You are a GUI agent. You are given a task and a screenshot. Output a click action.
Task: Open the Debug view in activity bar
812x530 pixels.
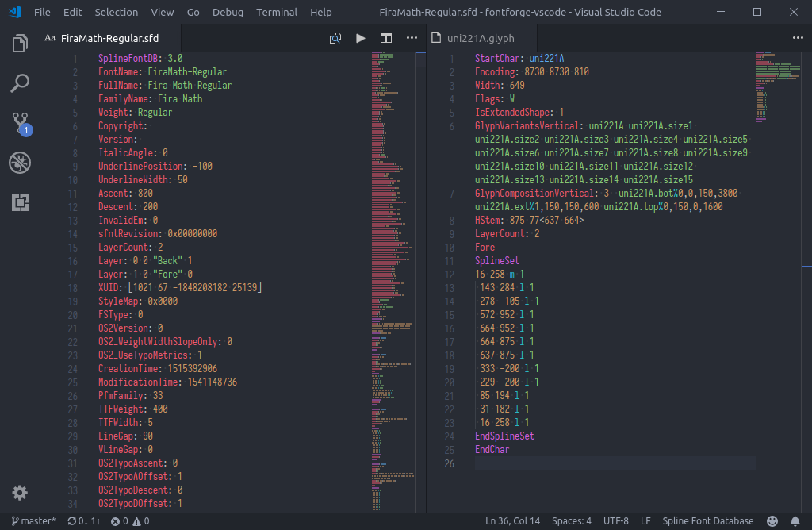(x=20, y=163)
